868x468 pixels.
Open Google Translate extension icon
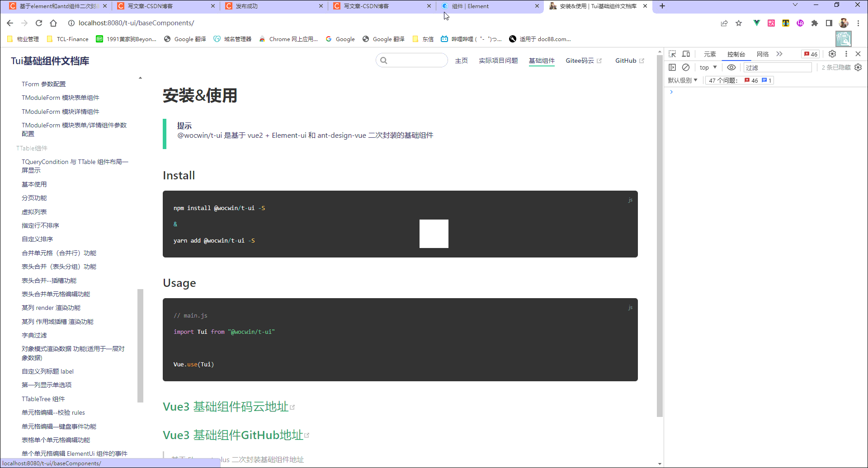pos(771,23)
